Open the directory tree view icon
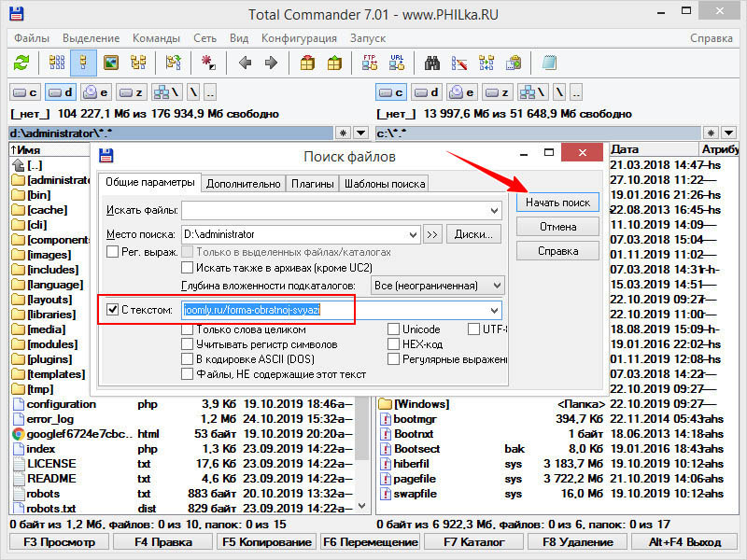This screenshot has width=747, height=560. click(138, 63)
